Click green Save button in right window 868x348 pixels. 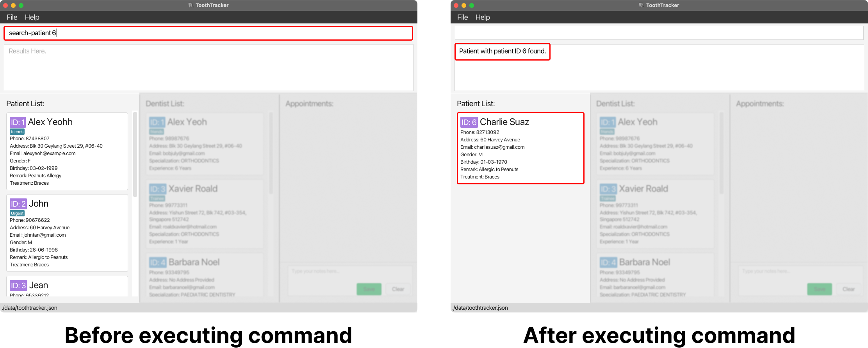820,289
